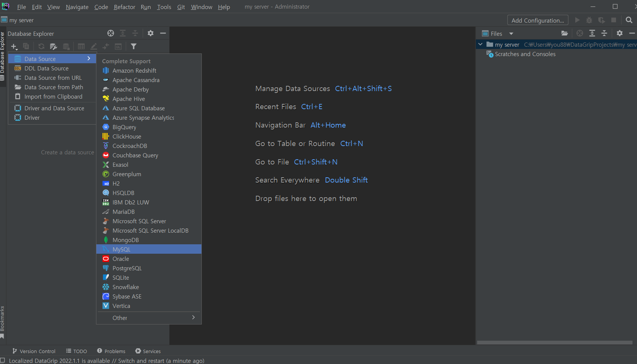Click the tool windows icon in status bar
Viewport: 637px width, 364px height.
click(x=3, y=361)
